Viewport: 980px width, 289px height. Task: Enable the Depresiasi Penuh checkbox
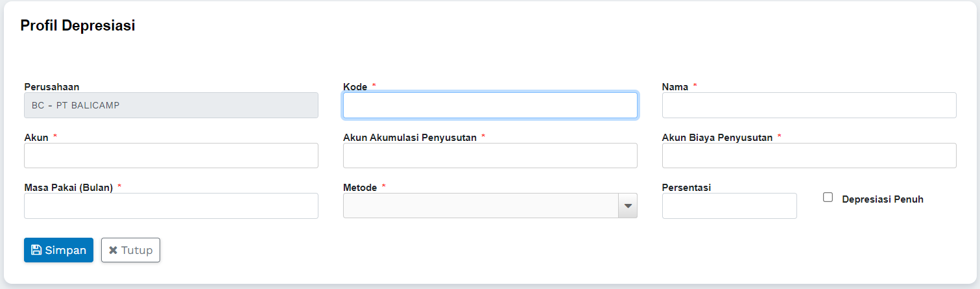click(x=828, y=197)
